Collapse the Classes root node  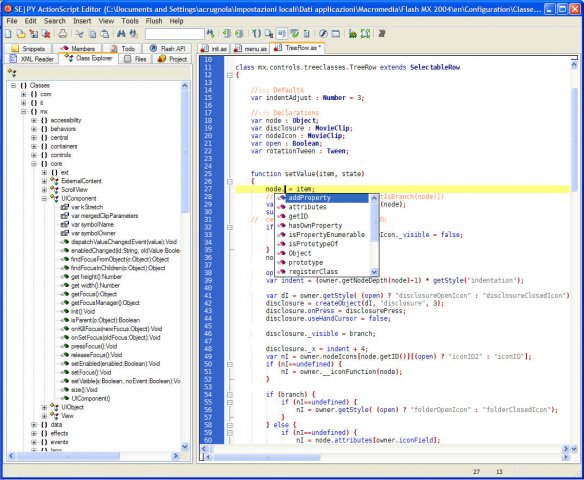[x=13, y=86]
